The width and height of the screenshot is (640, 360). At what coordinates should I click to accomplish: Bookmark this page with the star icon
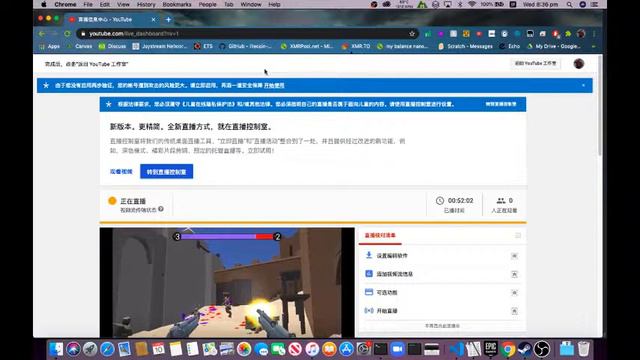tap(412, 33)
